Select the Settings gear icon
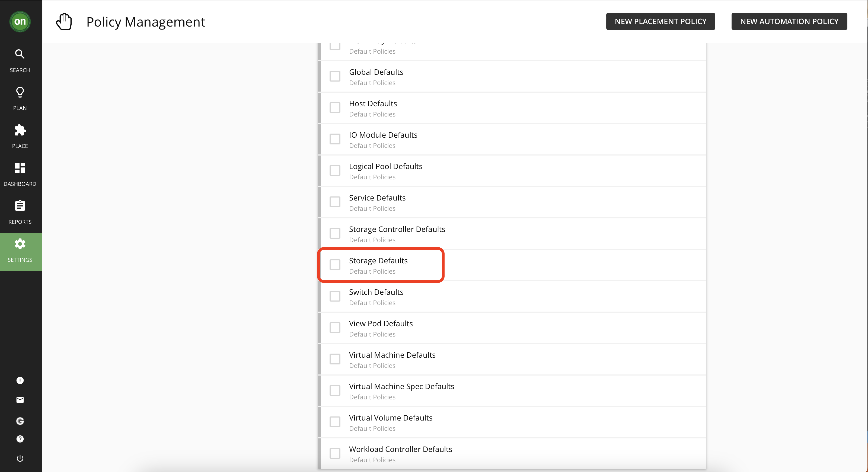Screen dimensions: 868x472 pos(20,244)
